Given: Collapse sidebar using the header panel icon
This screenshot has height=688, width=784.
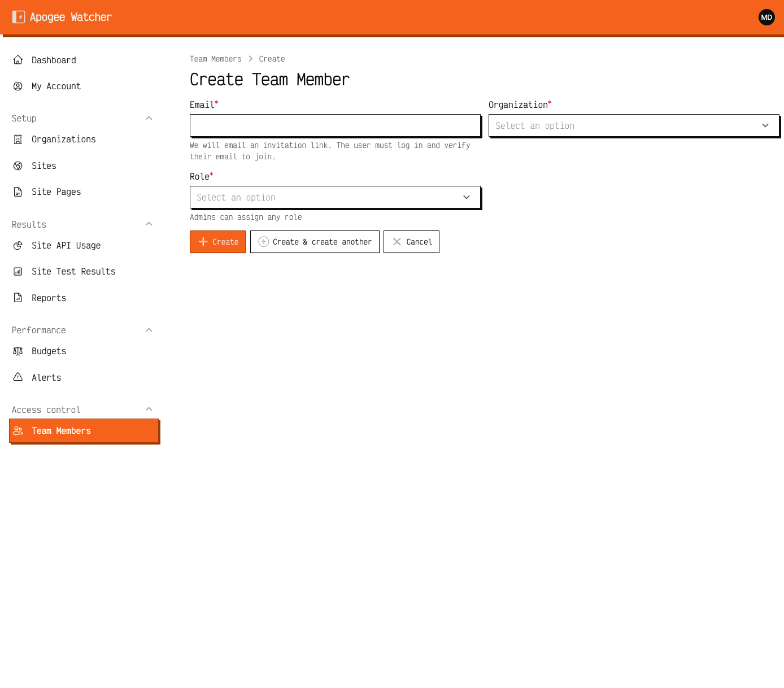Looking at the screenshot, I should click(19, 17).
